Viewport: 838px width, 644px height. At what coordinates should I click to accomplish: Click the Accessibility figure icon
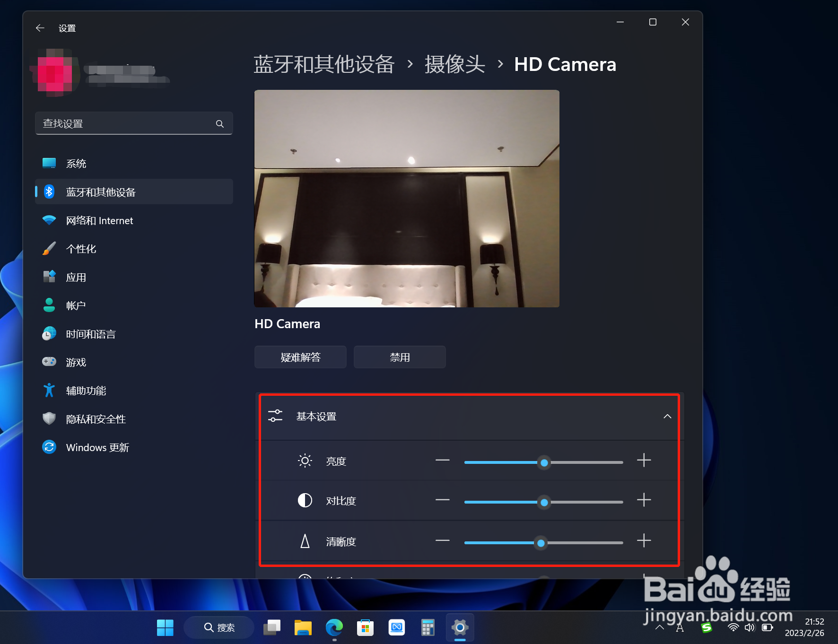[x=49, y=390]
